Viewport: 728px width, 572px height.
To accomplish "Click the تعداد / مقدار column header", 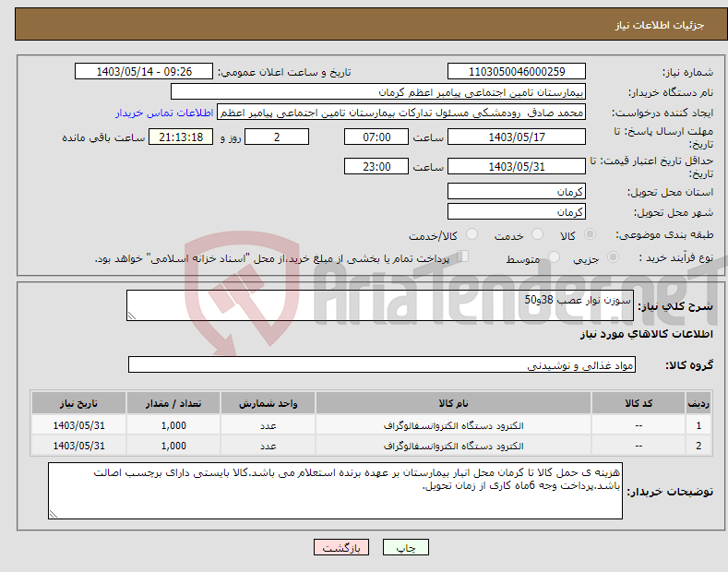I will pyautogui.click(x=173, y=403).
